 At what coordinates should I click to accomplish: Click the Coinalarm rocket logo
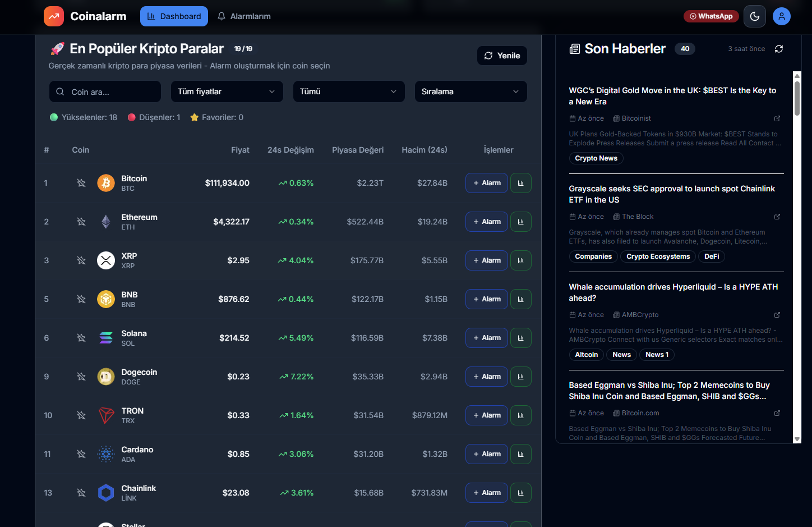coord(53,16)
